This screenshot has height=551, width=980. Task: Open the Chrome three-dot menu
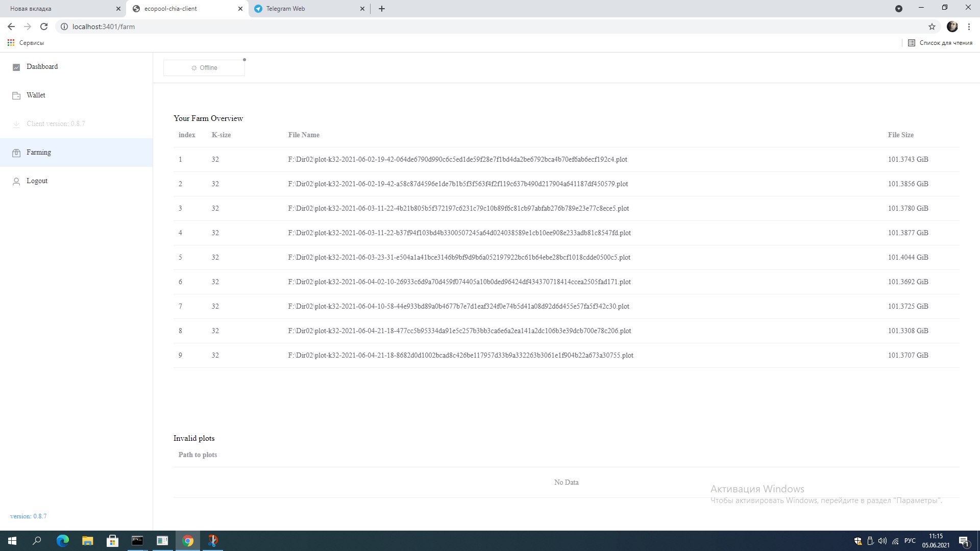coord(969,27)
